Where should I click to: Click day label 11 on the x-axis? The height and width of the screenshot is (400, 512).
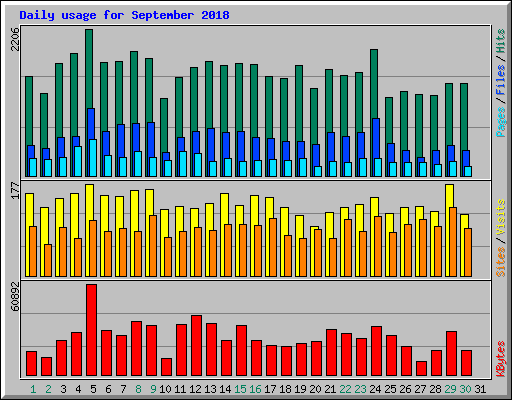pyautogui.click(x=180, y=389)
